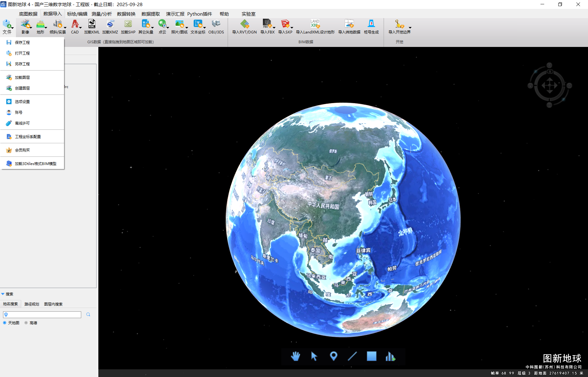
Task: Open the 实验室 ribbon tab
Action: pos(248,14)
